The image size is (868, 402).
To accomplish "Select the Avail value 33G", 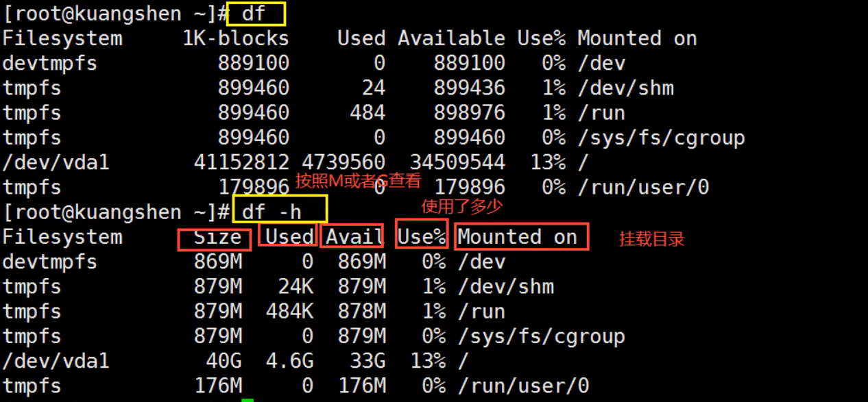I will (367, 361).
